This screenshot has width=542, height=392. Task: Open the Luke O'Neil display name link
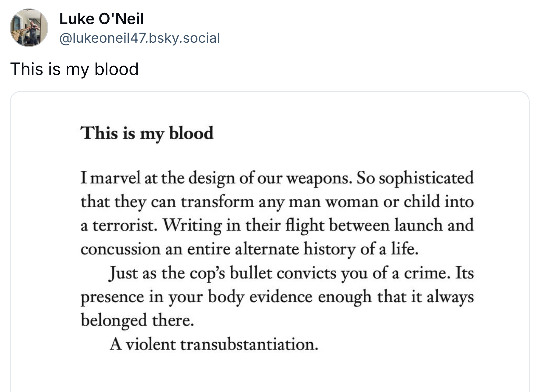point(101,19)
